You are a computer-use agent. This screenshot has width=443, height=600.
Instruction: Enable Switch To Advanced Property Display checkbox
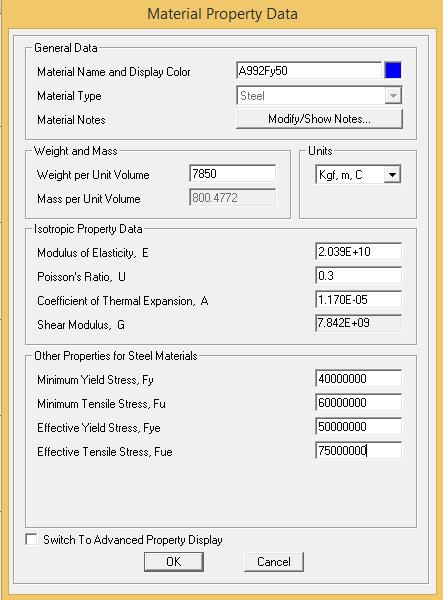31,540
